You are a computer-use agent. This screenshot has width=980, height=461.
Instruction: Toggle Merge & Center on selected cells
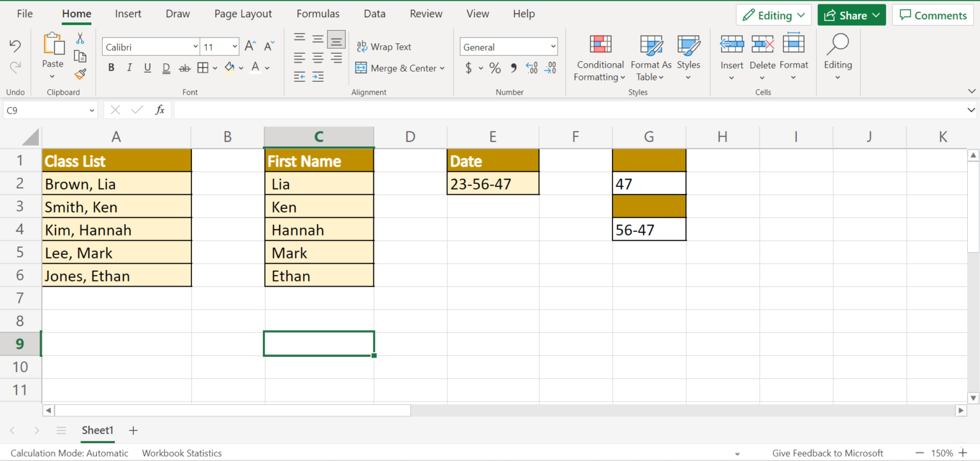(x=396, y=68)
